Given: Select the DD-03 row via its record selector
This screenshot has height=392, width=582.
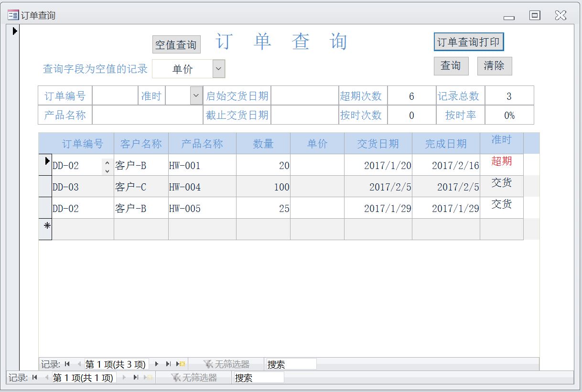Looking at the screenshot, I should pos(45,186).
